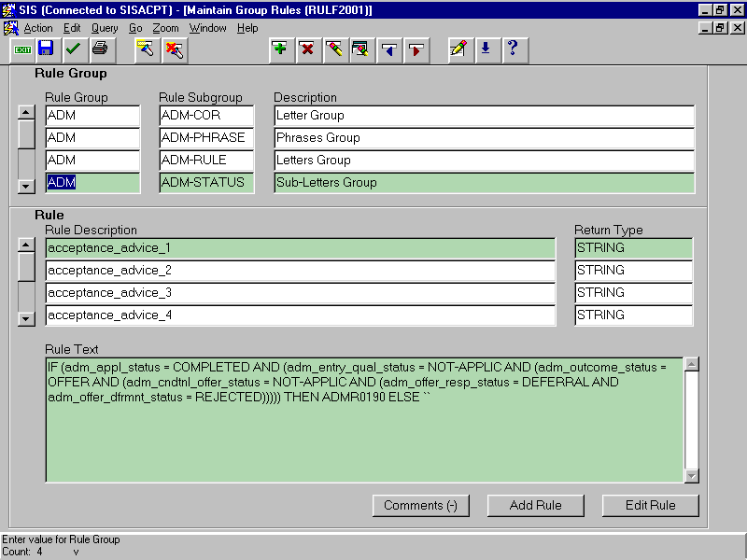Save using the floppy disk icon
Image resolution: width=747 pixels, height=560 pixels.
[x=46, y=49]
